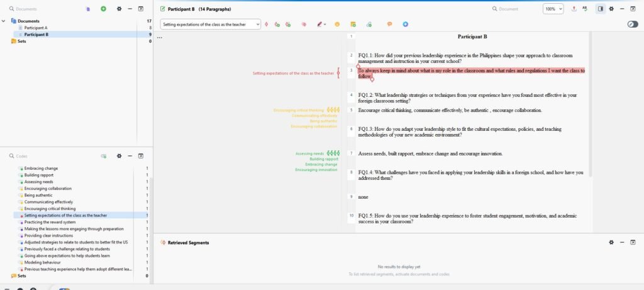This screenshot has width=644, height=290.
Task: Click the 'Assessing needs' green coding label
Action: 309,153
